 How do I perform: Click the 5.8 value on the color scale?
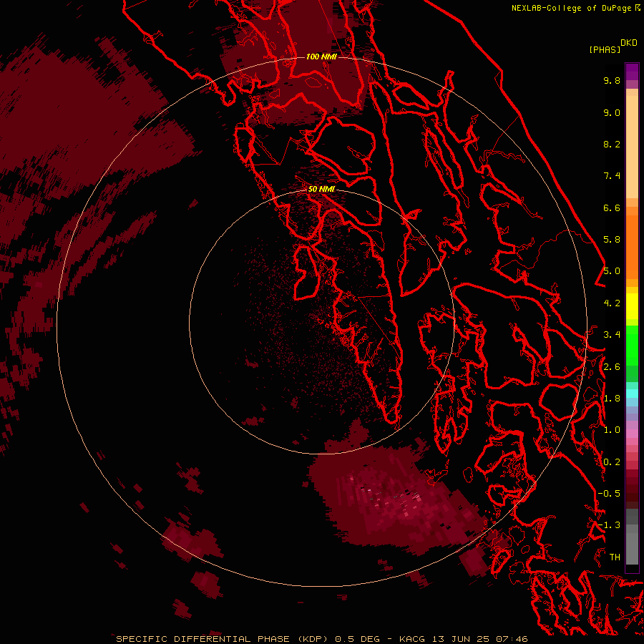tap(612, 240)
